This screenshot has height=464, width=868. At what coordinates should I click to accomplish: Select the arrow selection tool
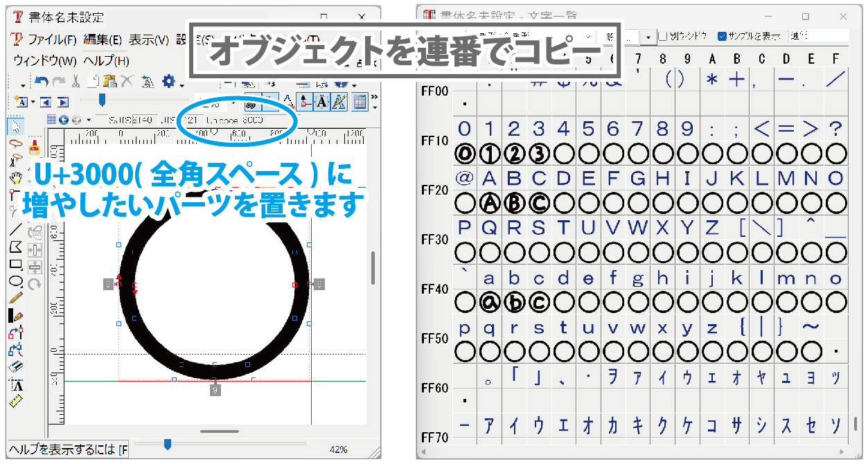point(15,126)
